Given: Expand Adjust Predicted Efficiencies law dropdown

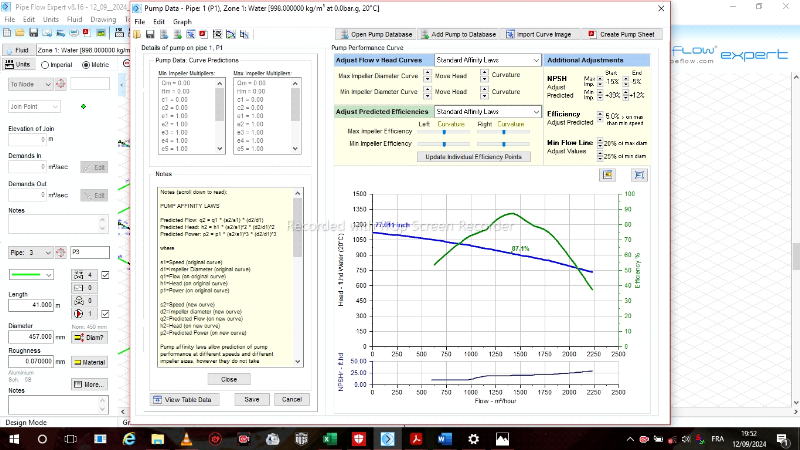Looking at the screenshot, I should point(536,111).
